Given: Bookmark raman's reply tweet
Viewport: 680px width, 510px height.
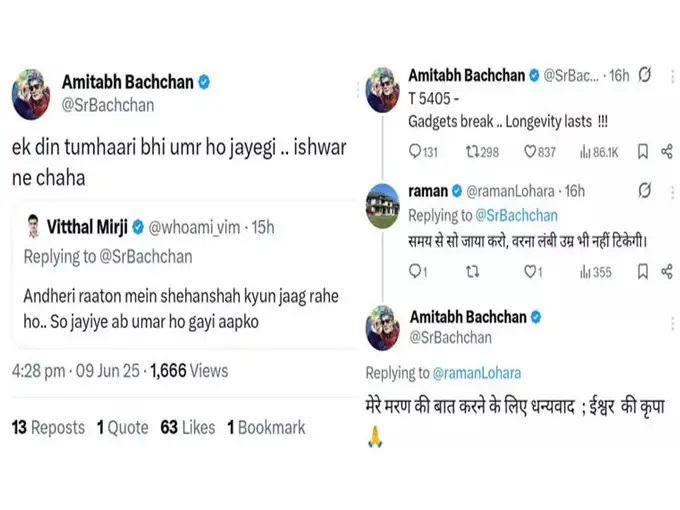Looking at the screenshot, I should click(643, 271).
